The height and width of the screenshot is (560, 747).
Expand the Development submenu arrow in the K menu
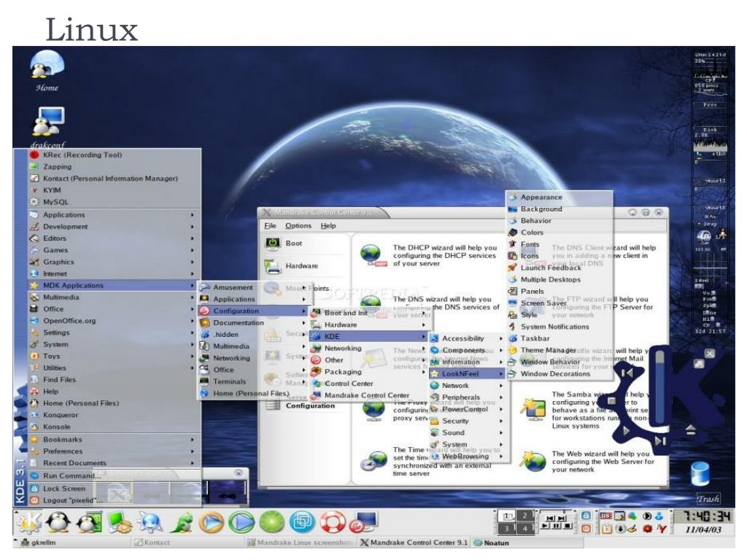point(193,227)
